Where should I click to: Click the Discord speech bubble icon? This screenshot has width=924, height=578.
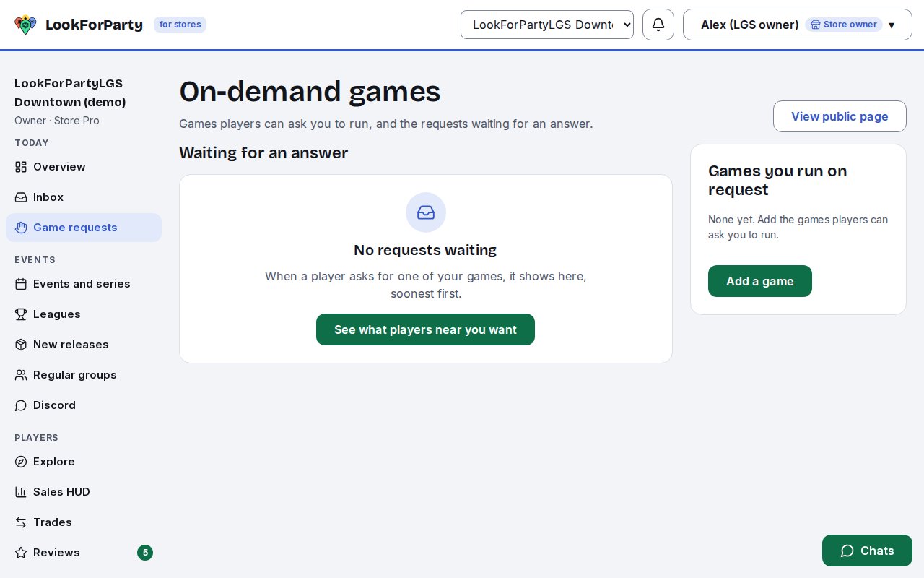(x=21, y=405)
